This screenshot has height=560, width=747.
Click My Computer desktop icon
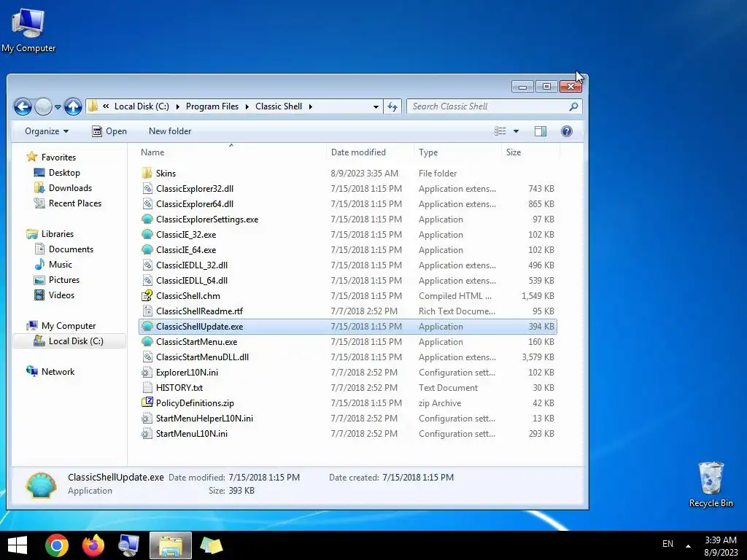pos(28,30)
